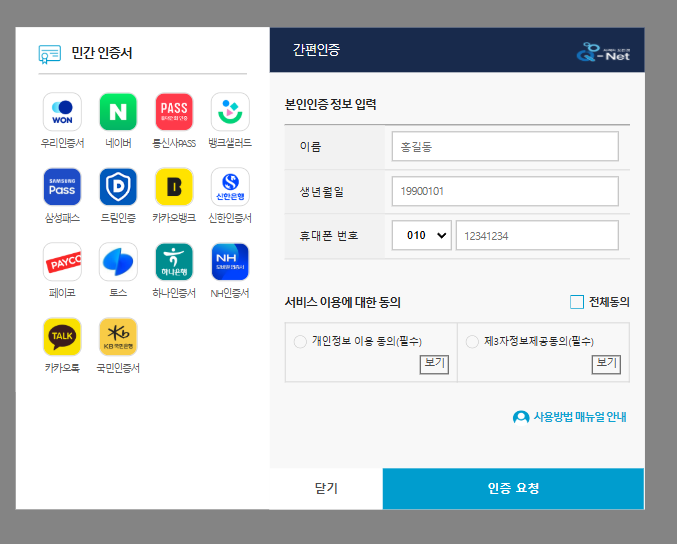Focus the 생년월일 input field
The width and height of the screenshot is (677, 544).
coord(505,191)
